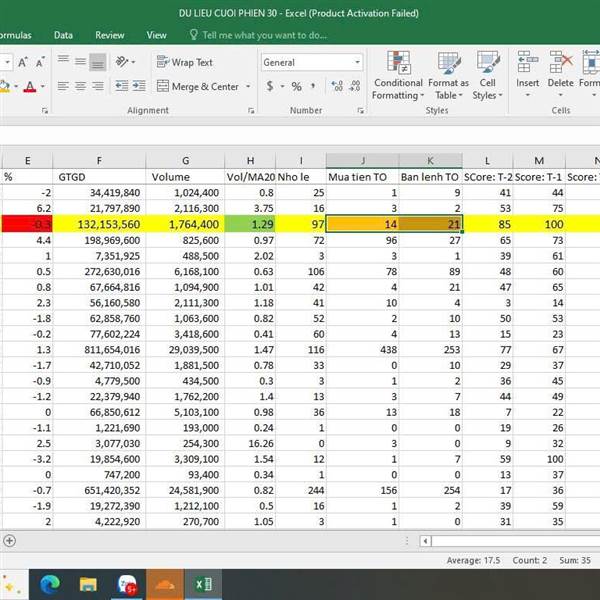Open the Review ribbon tab

[110, 35]
